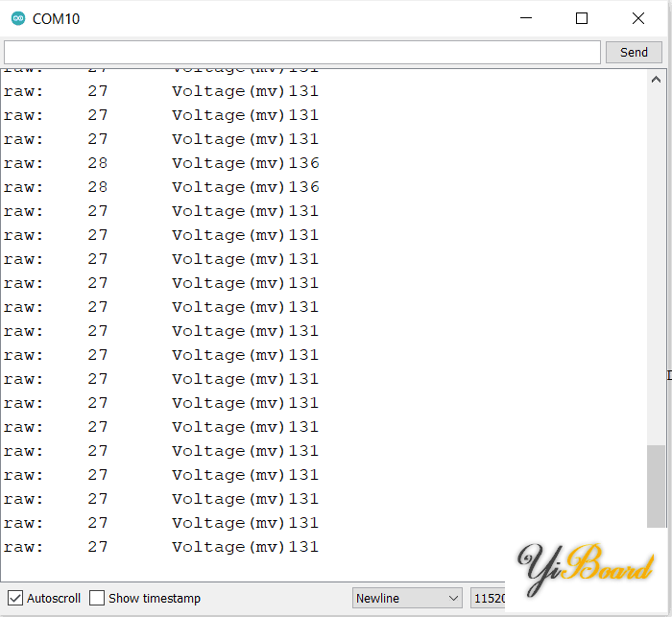The width and height of the screenshot is (672, 617).
Task: Click the first Voltage(mv)136 reading
Action: pos(246,163)
